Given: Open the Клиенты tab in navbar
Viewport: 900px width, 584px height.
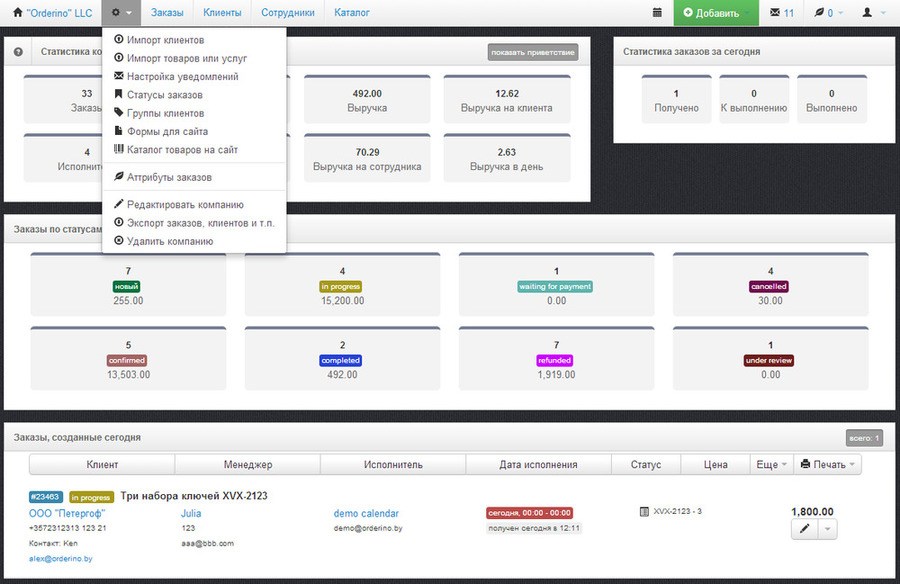Looking at the screenshot, I should point(222,13).
